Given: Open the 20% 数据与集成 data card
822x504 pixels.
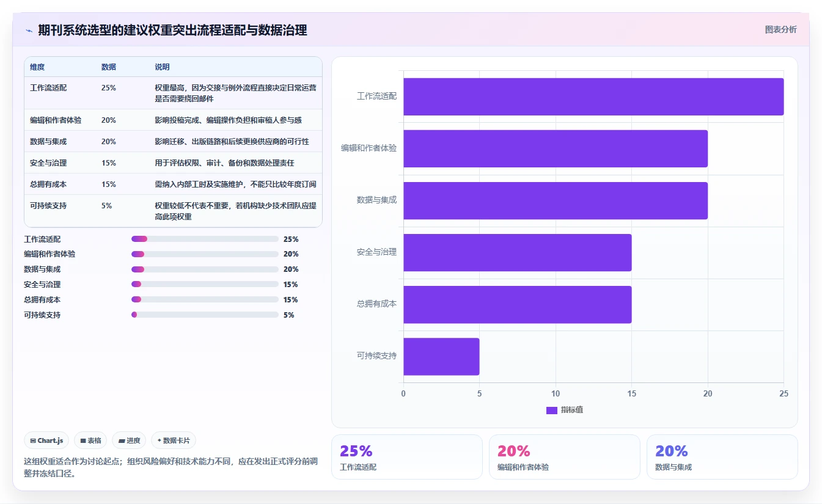Looking at the screenshot, I should tap(722, 457).
